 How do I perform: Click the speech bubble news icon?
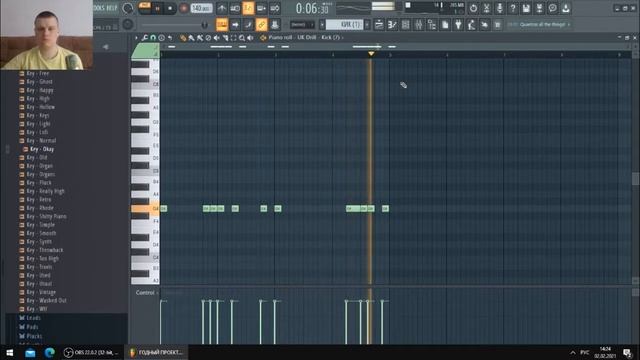(x=553, y=8)
